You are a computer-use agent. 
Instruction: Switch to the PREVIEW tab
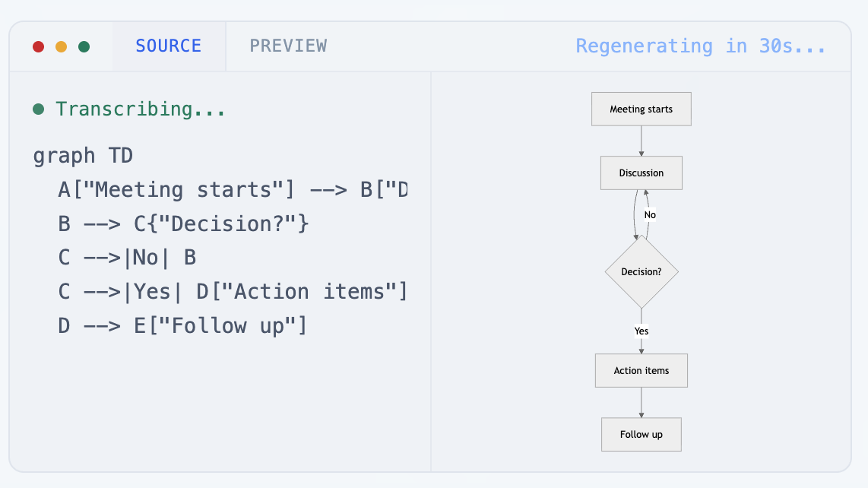(289, 46)
